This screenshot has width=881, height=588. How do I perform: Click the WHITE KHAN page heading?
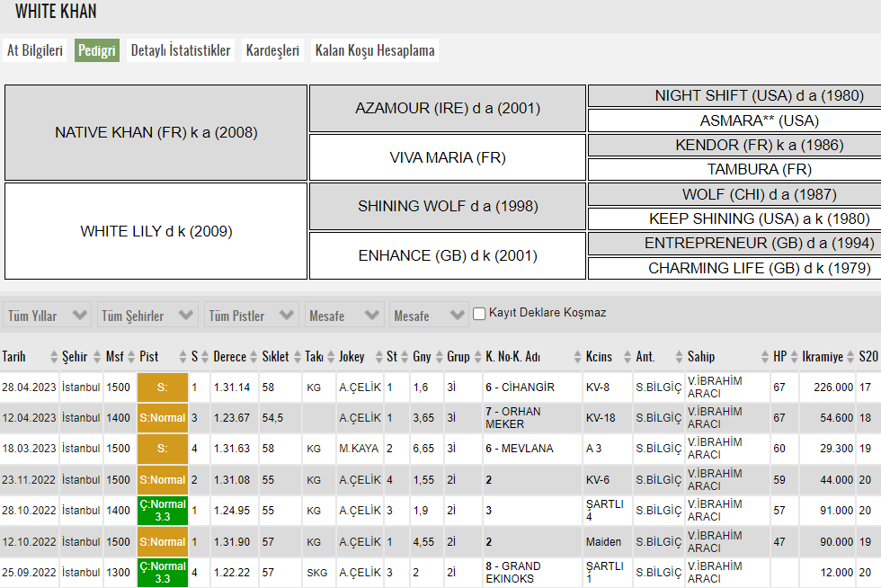coord(56,12)
